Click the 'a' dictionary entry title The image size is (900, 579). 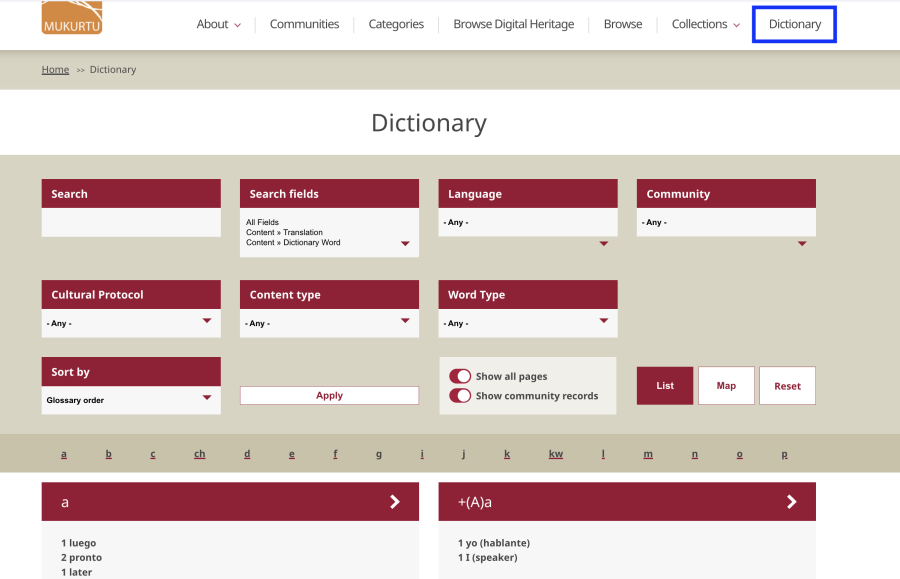point(65,502)
